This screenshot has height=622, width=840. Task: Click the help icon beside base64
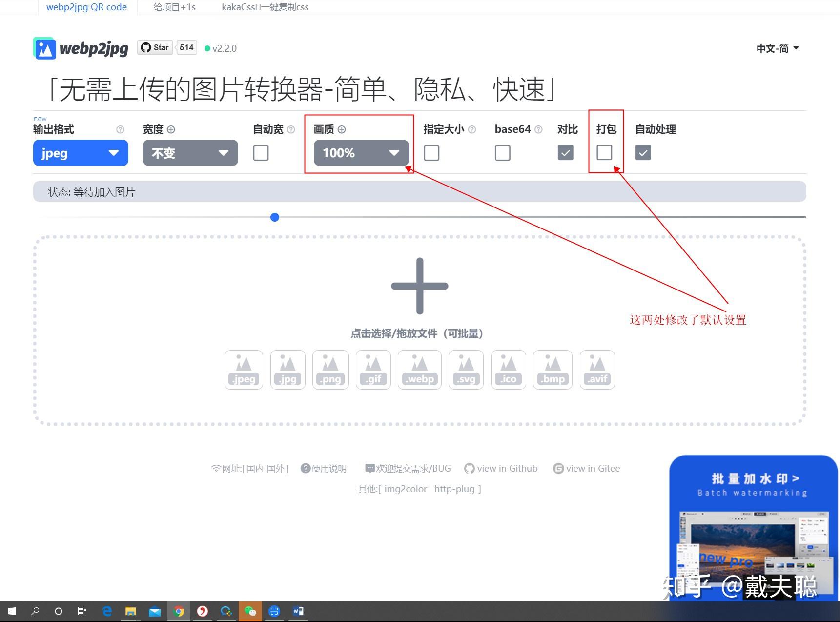[538, 129]
